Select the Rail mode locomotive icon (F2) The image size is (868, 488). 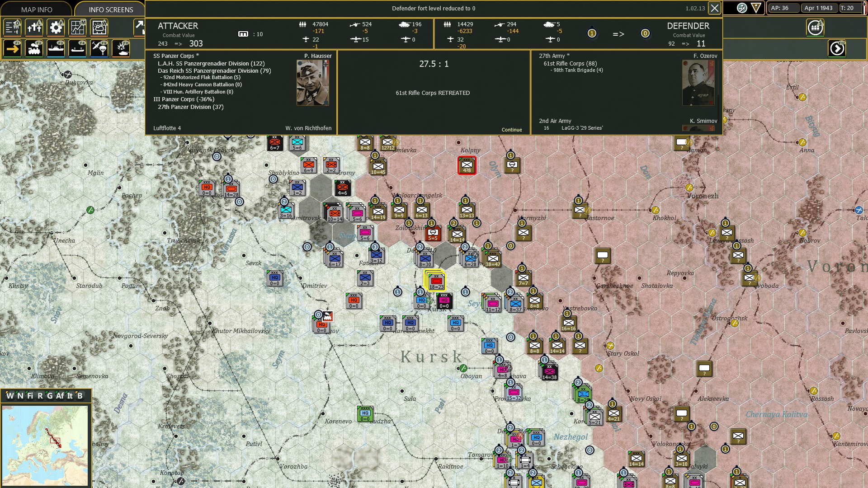(34, 49)
